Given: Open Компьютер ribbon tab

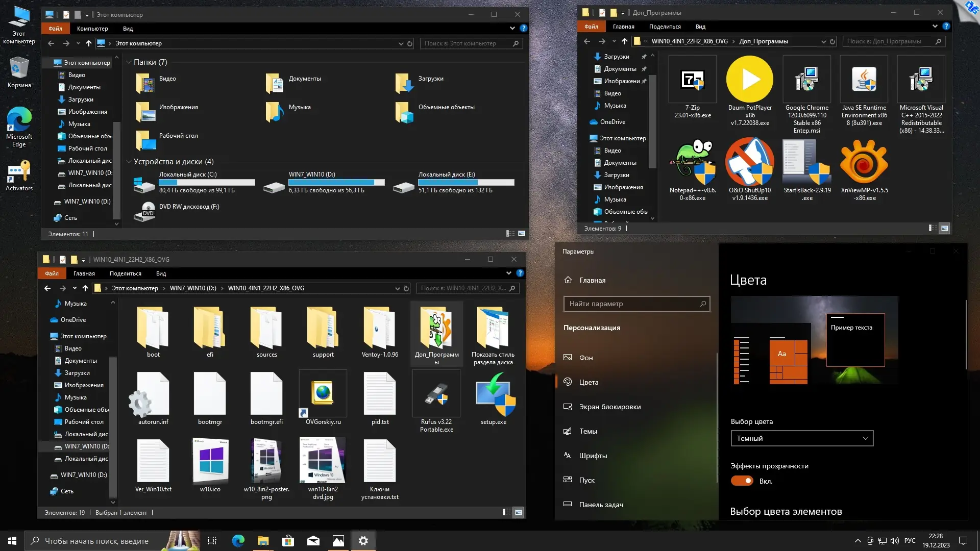Looking at the screenshot, I should click(92, 29).
